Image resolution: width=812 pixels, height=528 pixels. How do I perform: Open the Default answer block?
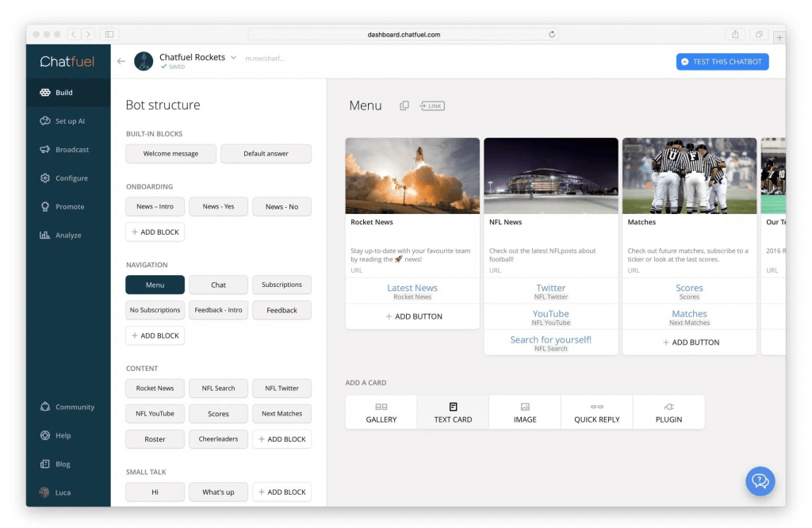click(x=266, y=154)
